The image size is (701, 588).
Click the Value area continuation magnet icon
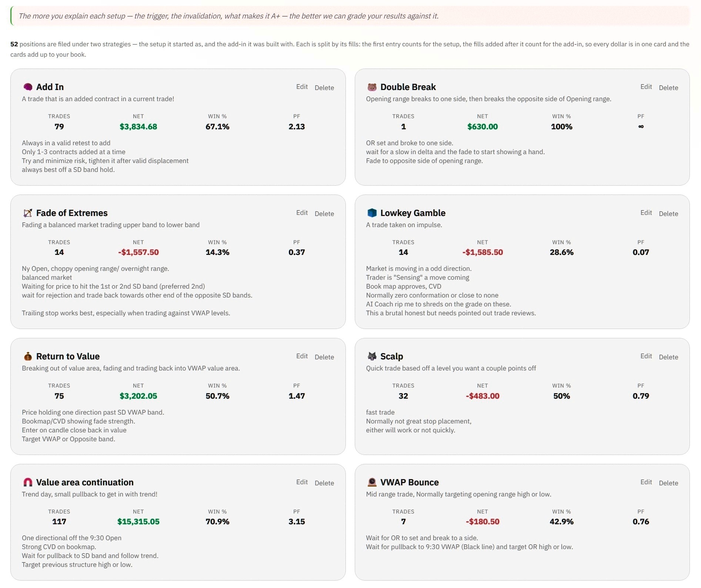(28, 482)
